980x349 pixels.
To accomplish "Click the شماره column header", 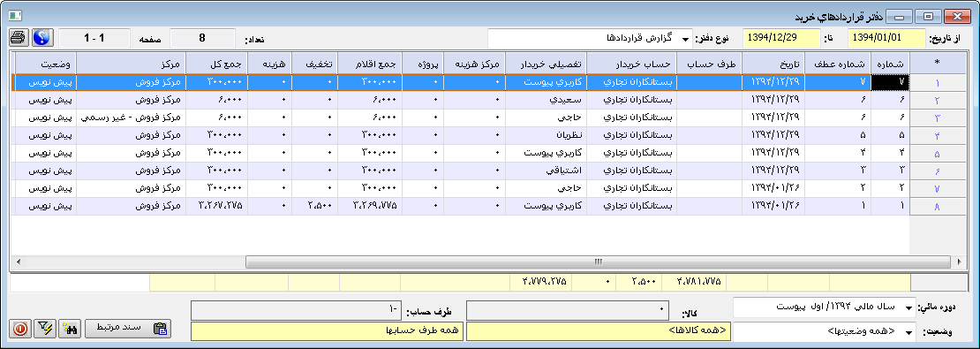I will [890, 64].
